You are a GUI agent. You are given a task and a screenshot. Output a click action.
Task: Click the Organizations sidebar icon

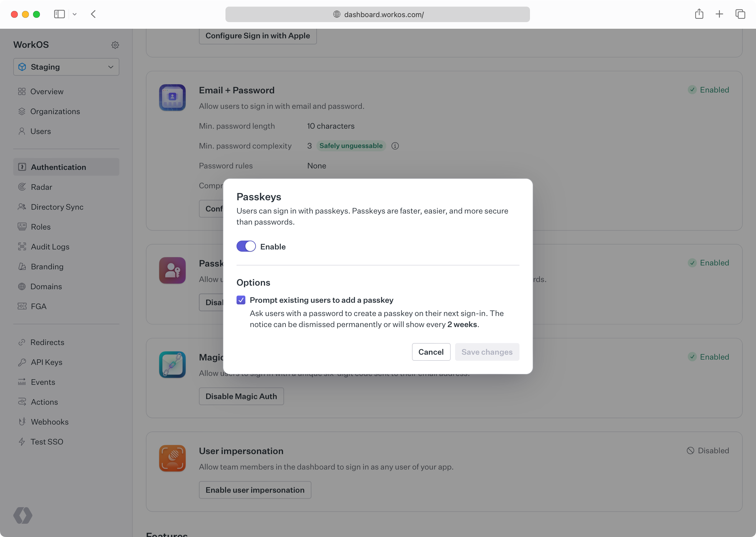click(x=22, y=111)
